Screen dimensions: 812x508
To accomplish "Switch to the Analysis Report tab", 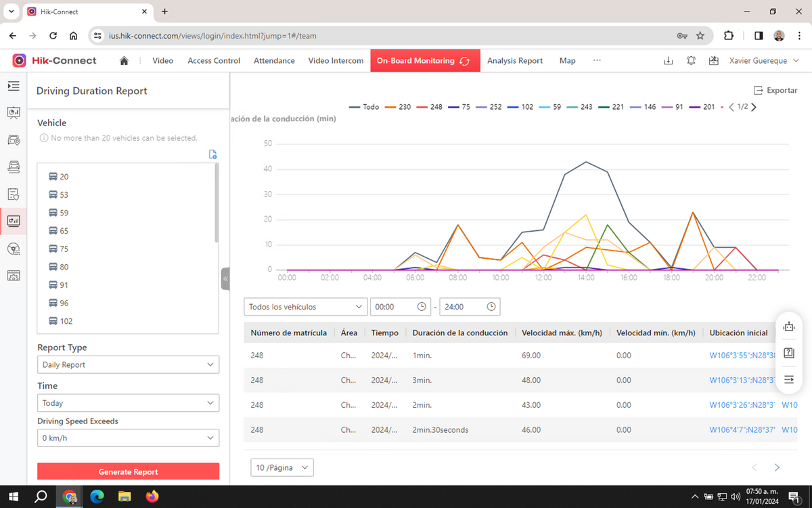I will pyautogui.click(x=515, y=60).
